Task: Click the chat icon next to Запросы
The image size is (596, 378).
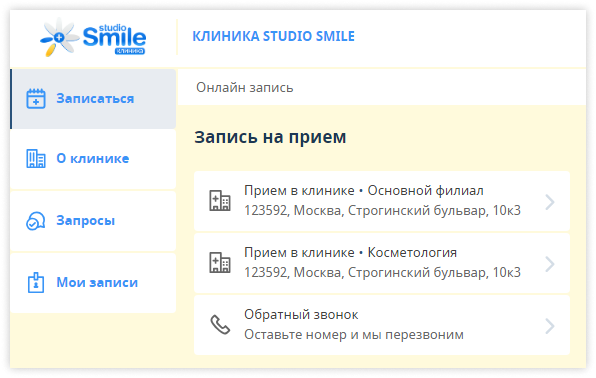Action: [36, 221]
